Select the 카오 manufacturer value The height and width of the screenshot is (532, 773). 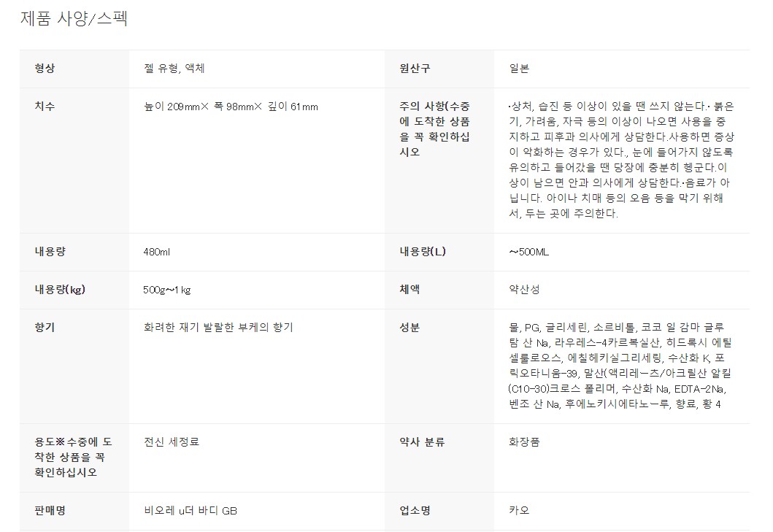(x=622, y=511)
